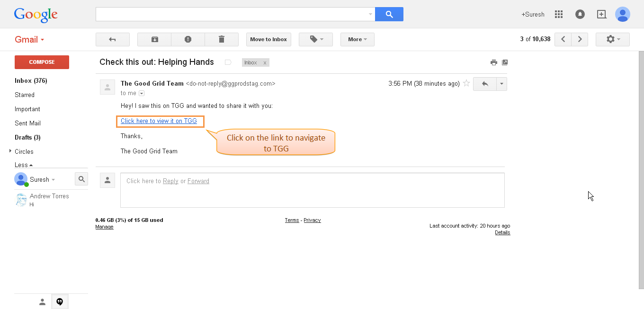Click the COMPOSE button
Image resolution: width=644 pixels, height=309 pixels.
click(x=42, y=62)
